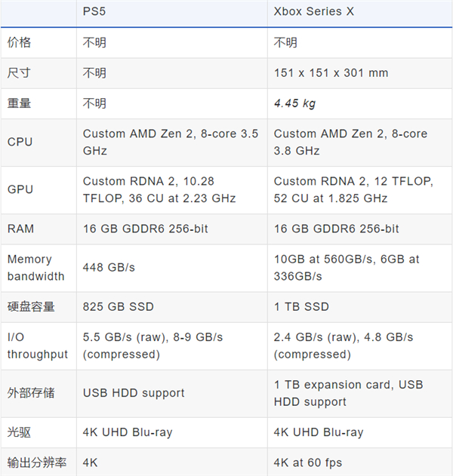Select the 1 TB SSD cell
The width and height of the screenshot is (453, 476).
(300, 306)
